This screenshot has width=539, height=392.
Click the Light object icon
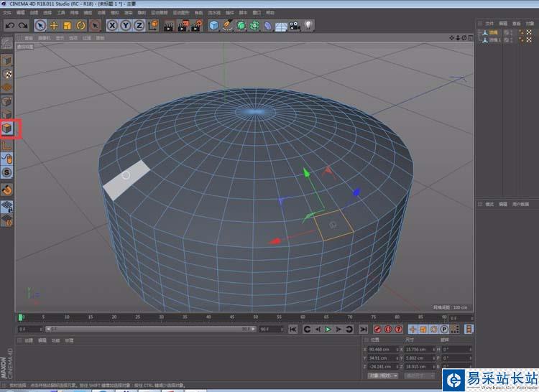click(308, 26)
